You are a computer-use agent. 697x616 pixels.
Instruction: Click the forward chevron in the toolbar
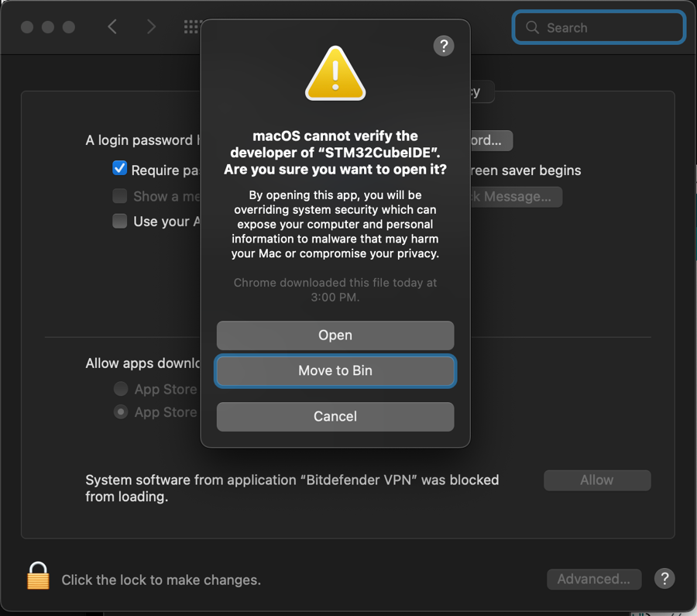click(151, 27)
